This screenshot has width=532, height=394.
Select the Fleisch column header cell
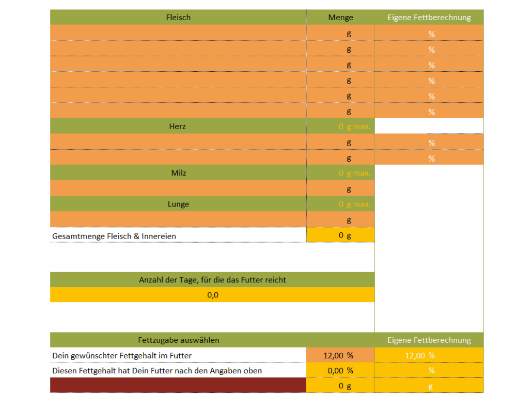(x=178, y=17)
